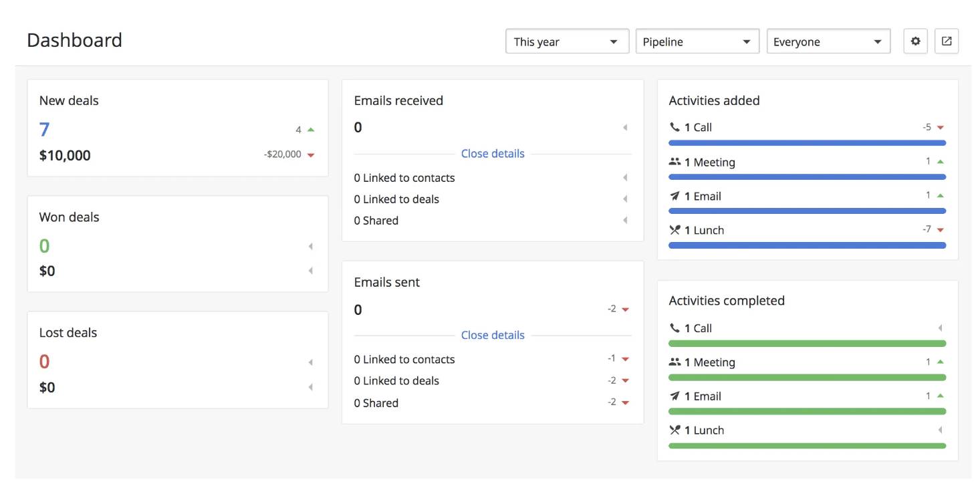
Task: Expand the Lost deals count details arrow
Action: [x=311, y=362]
